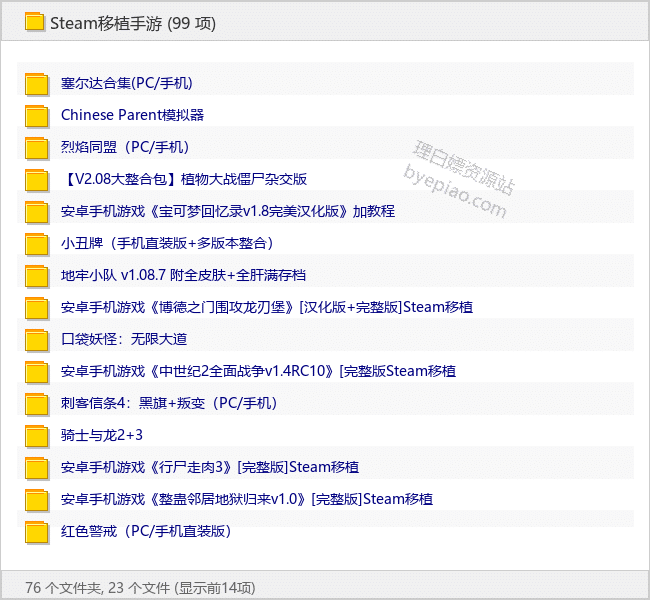The height and width of the screenshot is (600, 650).
Task: Click folder icon for 宝可梦回忆录v1.8
Action: (37, 211)
